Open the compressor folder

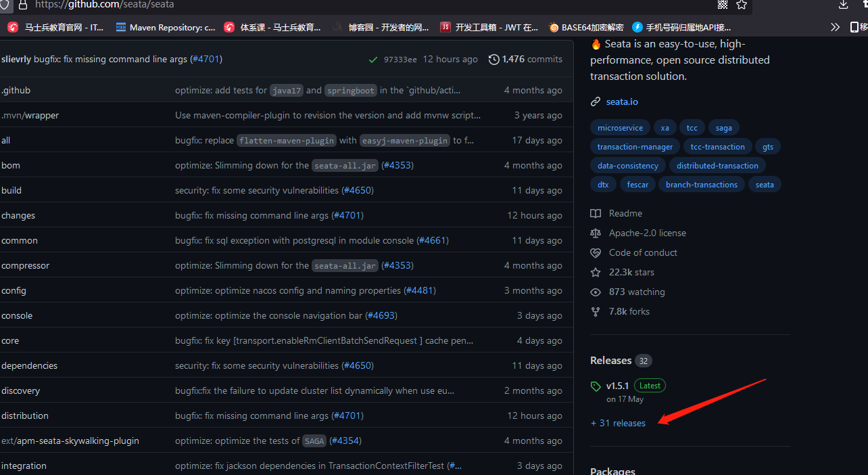(x=25, y=265)
